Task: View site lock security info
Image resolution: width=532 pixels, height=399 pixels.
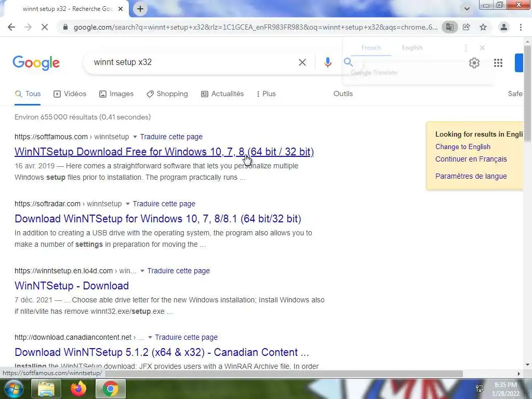Action: (x=65, y=27)
